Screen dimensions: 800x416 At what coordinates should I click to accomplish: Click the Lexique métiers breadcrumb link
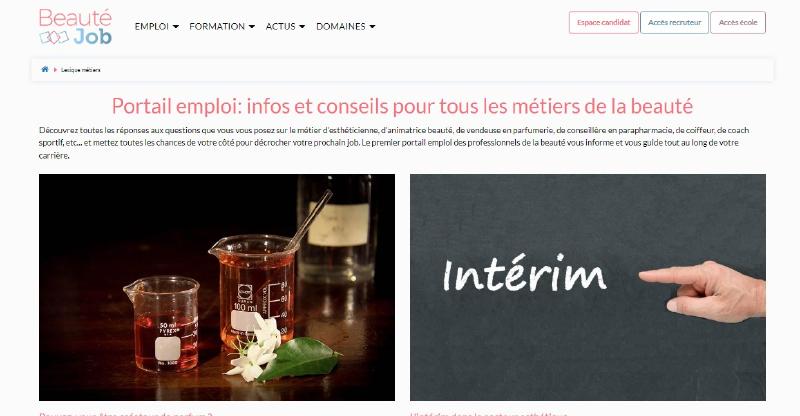pos(81,70)
